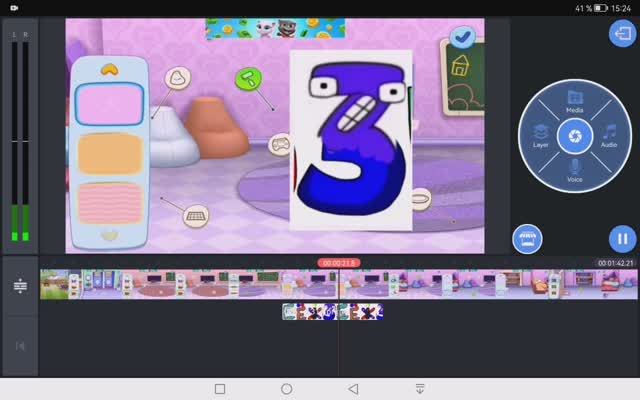Tap the screen recording indicator icon in status bar
Screen dimensions: 640x400
click(14, 8)
